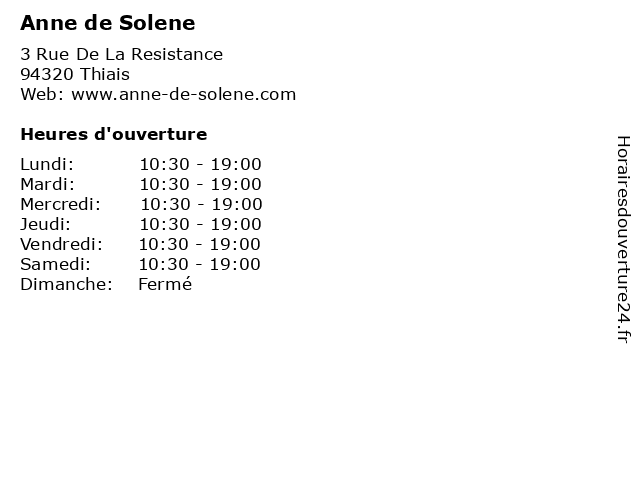Select the Vendredi day label

point(62,244)
